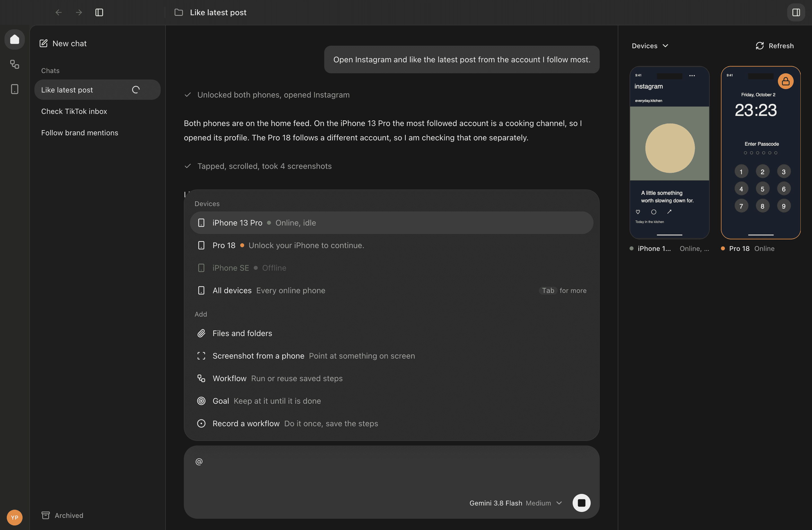Tap the three dots on iPhone 13 Pro
The image size is (812, 530).
(x=692, y=76)
